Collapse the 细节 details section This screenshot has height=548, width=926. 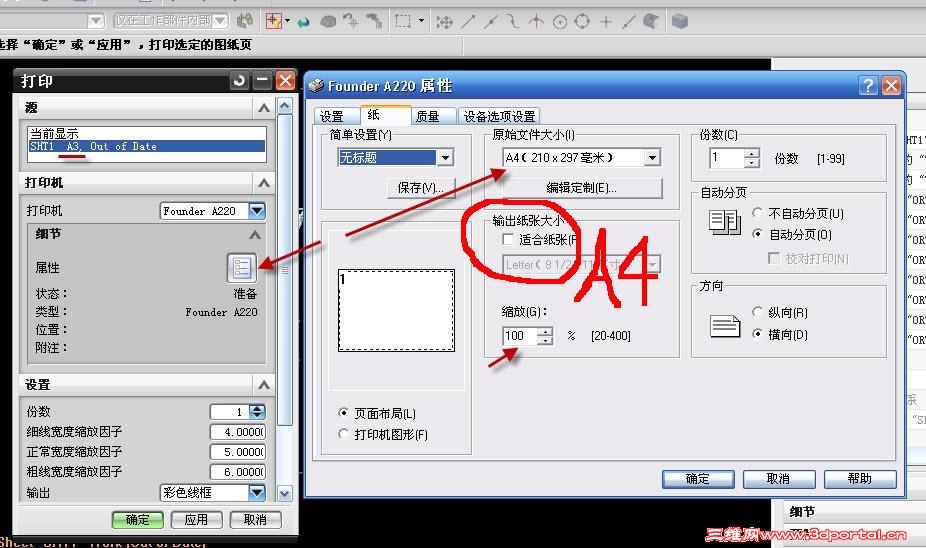(255, 234)
